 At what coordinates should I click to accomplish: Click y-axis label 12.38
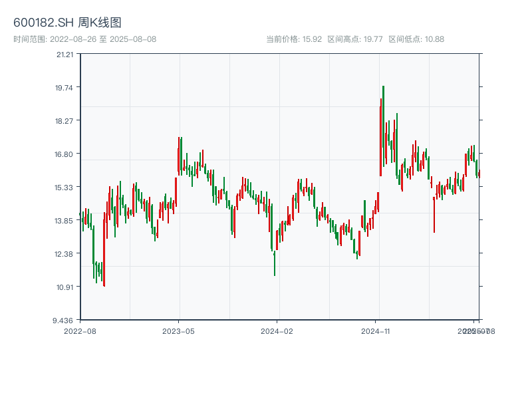(64, 254)
